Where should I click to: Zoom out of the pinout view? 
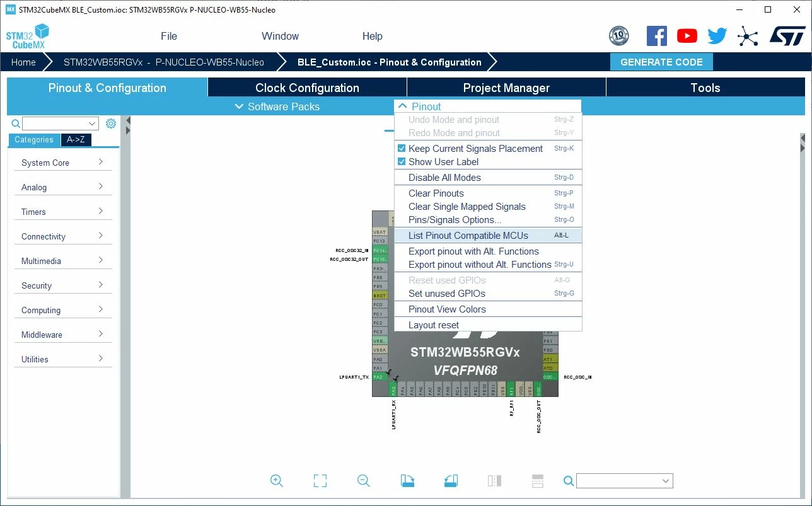[x=363, y=481]
